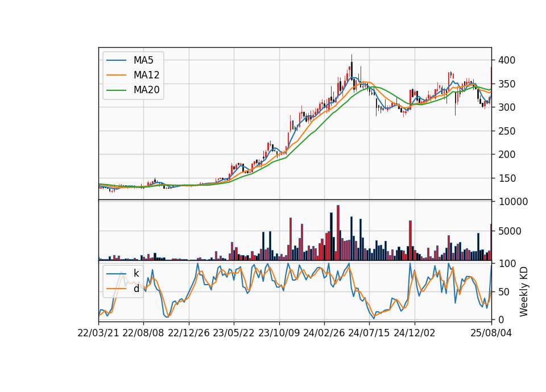Click the 350 price axis label

click(x=507, y=84)
